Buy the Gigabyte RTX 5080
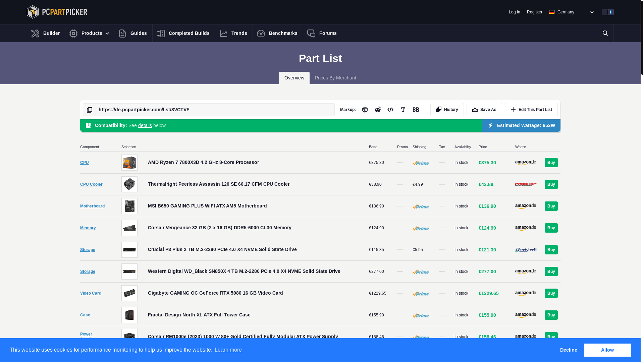 click(x=551, y=293)
